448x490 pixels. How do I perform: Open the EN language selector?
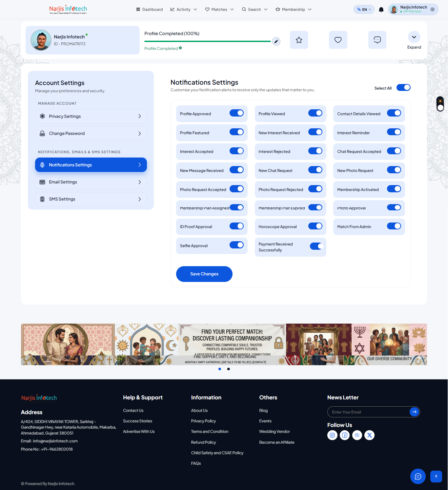364,10
